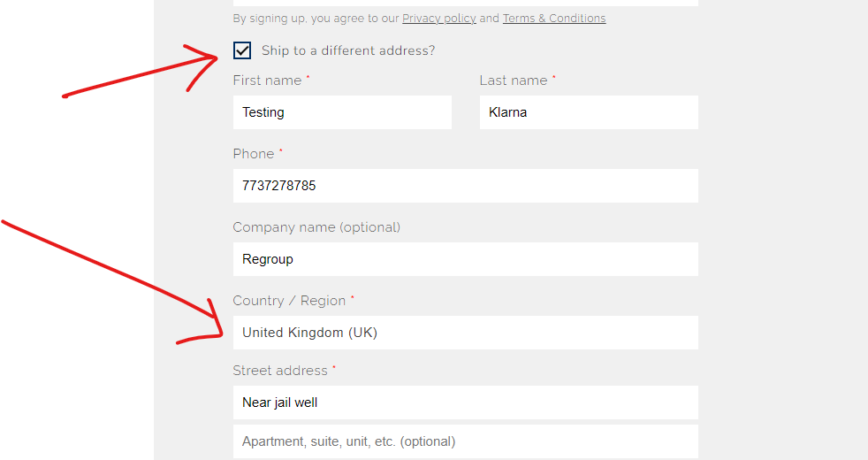Screen dimensions: 868x460
Task: Select the Street address field with Near jail well
Action: pyautogui.click(x=466, y=402)
